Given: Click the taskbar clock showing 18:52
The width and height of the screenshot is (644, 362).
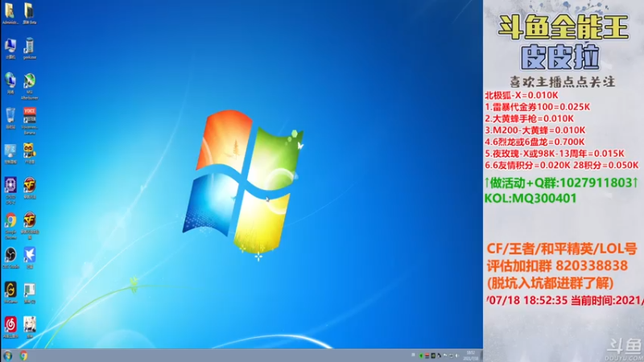Looking at the screenshot, I should coord(471,356).
